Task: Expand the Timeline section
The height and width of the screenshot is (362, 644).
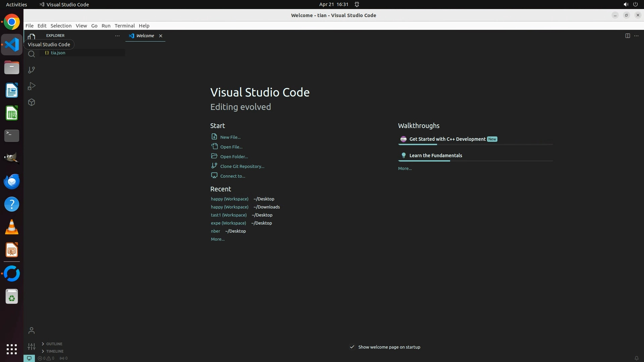Action: [x=55, y=351]
